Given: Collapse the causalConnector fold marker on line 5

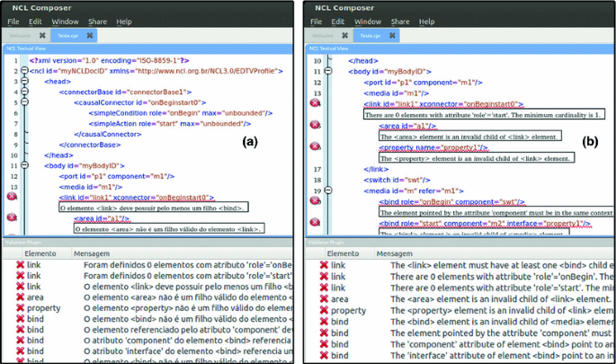Looking at the screenshot, I should point(24,102).
